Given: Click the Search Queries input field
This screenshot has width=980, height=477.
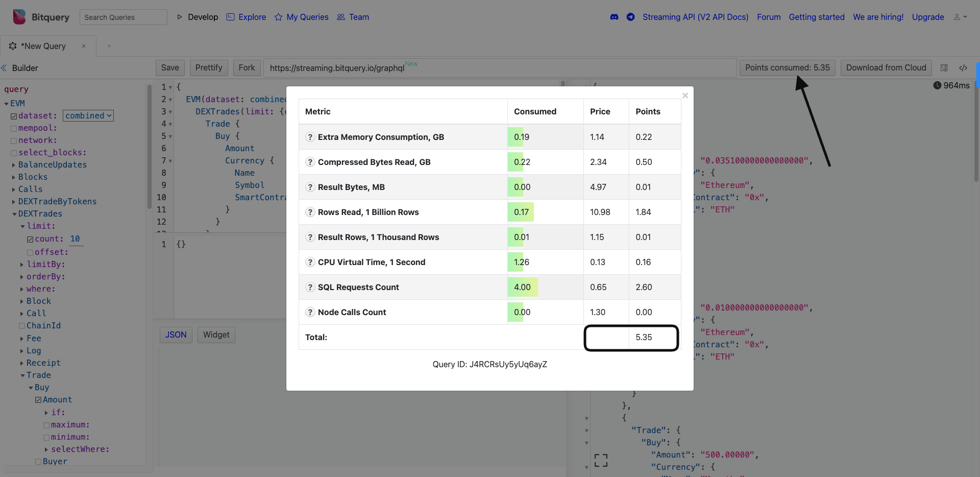Looking at the screenshot, I should point(124,17).
